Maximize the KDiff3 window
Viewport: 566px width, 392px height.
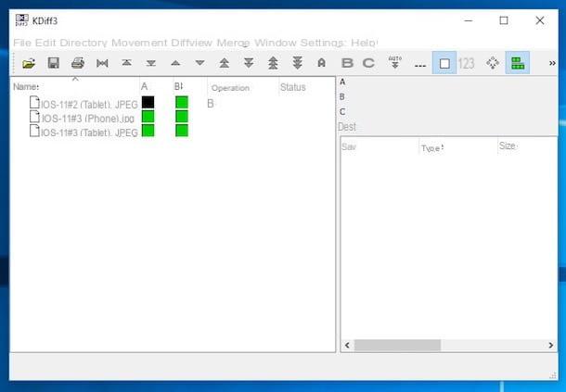(x=504, y=20)
